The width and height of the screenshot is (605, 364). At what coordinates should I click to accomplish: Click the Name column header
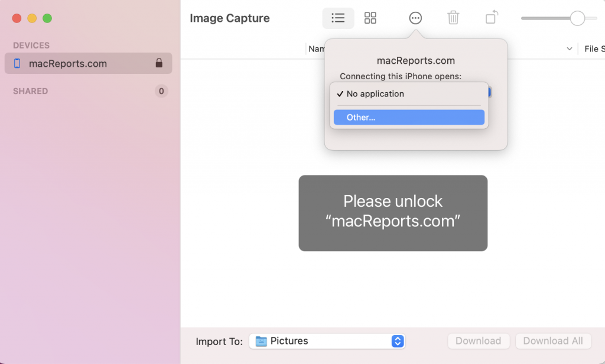coord(317,49)
